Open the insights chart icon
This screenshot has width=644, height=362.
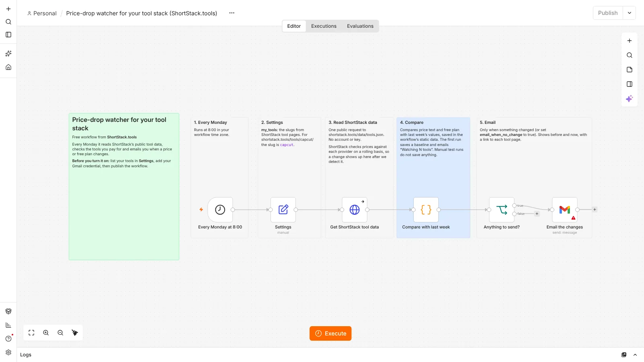8,325
